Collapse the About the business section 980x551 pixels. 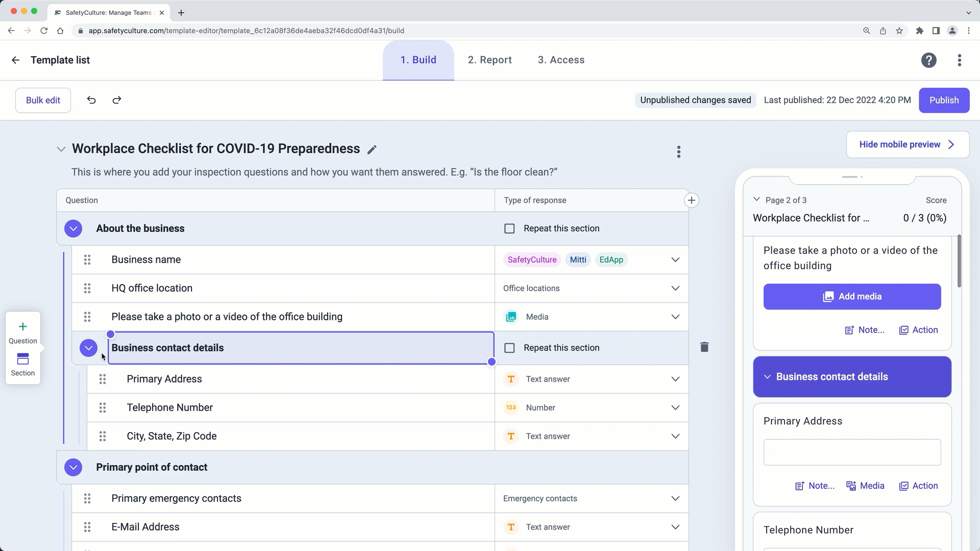(73, 229)
